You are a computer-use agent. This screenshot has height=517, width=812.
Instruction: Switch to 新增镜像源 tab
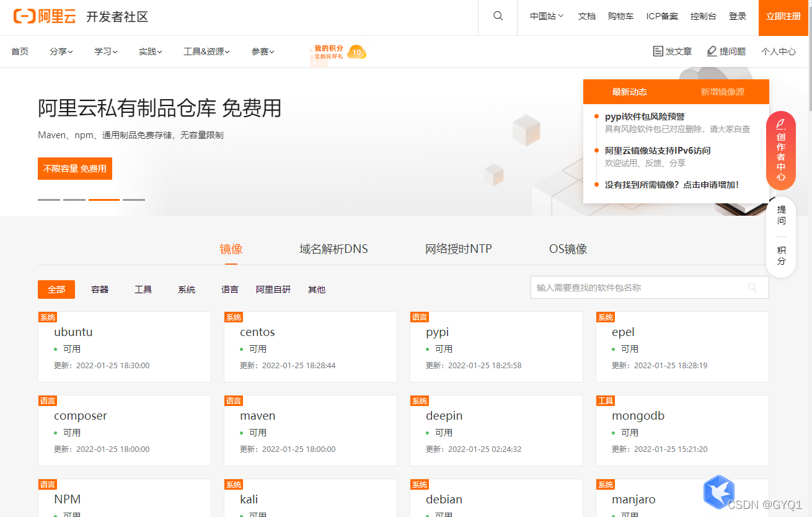pyautogui.click(x=723, y=92)
